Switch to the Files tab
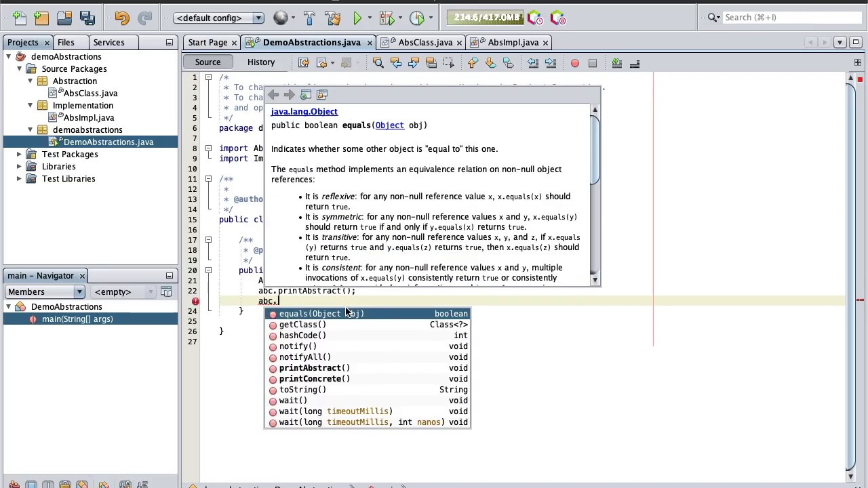 pos(66,43)
